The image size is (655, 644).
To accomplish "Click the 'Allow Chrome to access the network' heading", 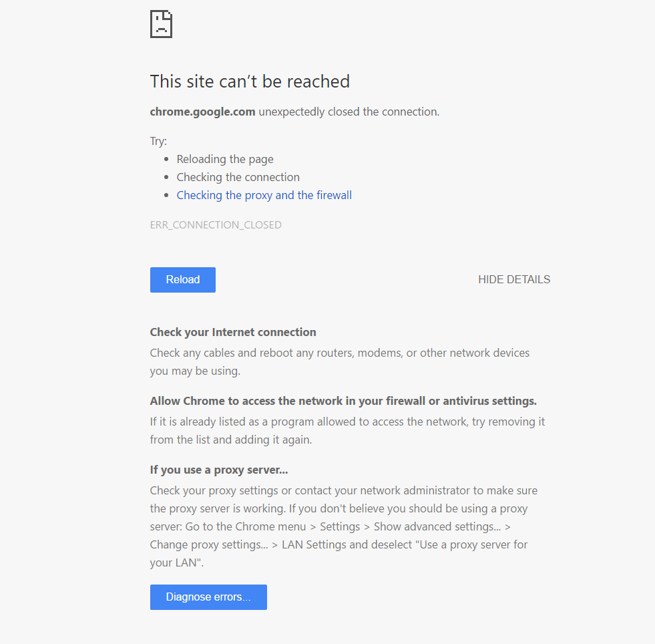I will [x=343, y=401].
